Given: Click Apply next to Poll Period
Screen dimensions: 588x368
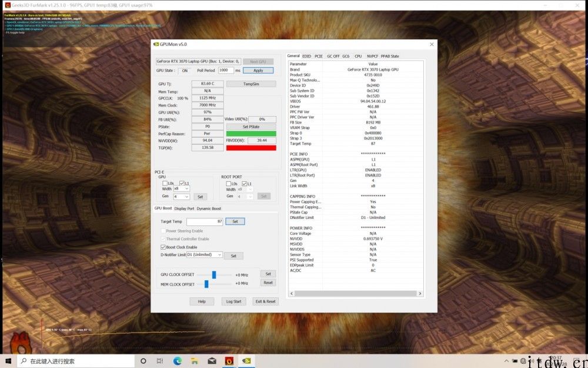Looking at the screenshot, I should 258,70.
